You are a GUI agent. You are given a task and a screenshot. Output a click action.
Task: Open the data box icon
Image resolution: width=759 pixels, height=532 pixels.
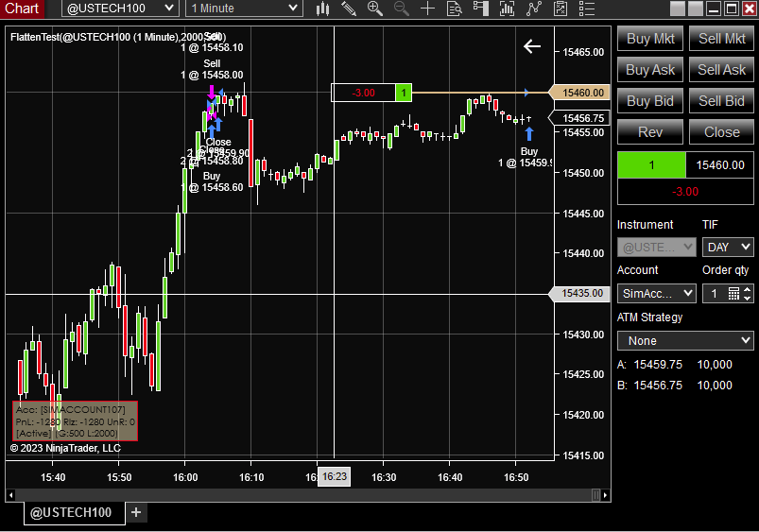454,9
